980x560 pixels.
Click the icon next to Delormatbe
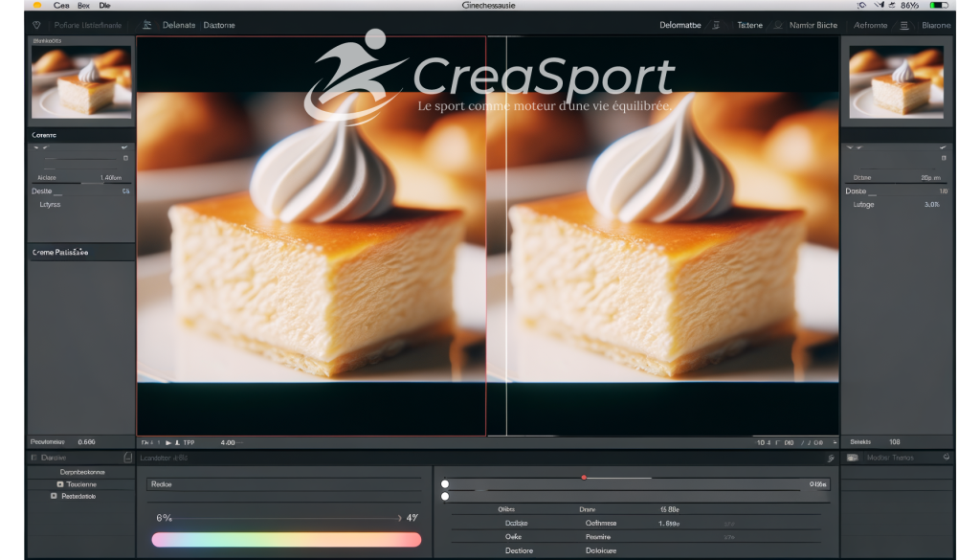(x=717, y=25)
